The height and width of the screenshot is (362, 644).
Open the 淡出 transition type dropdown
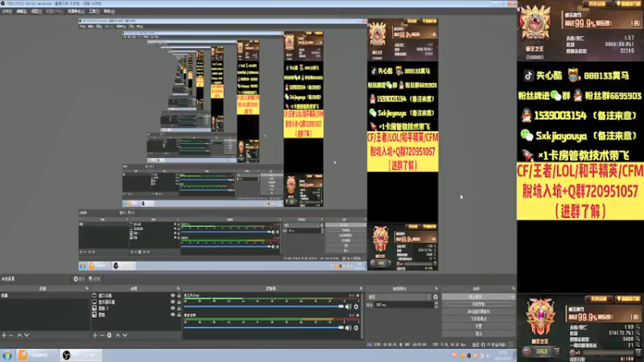point(399,297)
